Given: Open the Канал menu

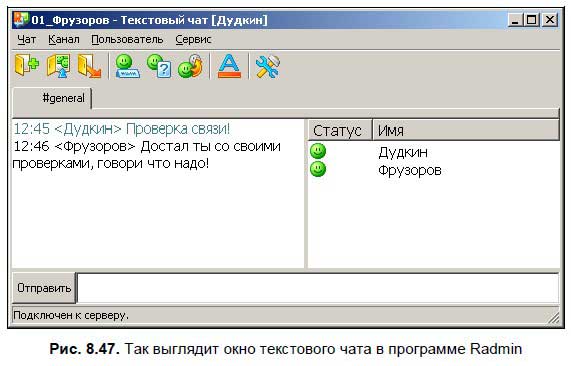Looking at the screenshot, I should pos(64,39).
